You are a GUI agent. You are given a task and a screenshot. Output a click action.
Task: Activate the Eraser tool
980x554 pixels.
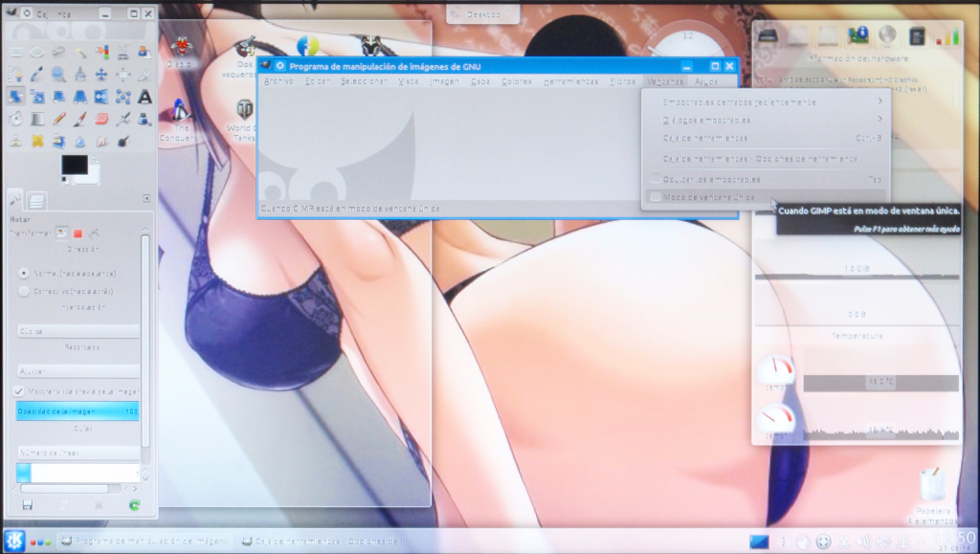(x=101, y=119)
